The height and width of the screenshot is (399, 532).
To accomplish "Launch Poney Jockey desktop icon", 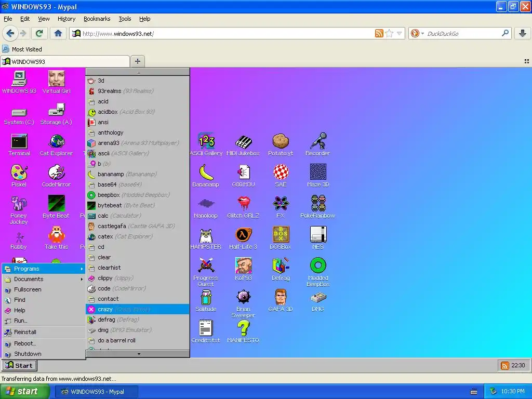I will pos(19,210).
